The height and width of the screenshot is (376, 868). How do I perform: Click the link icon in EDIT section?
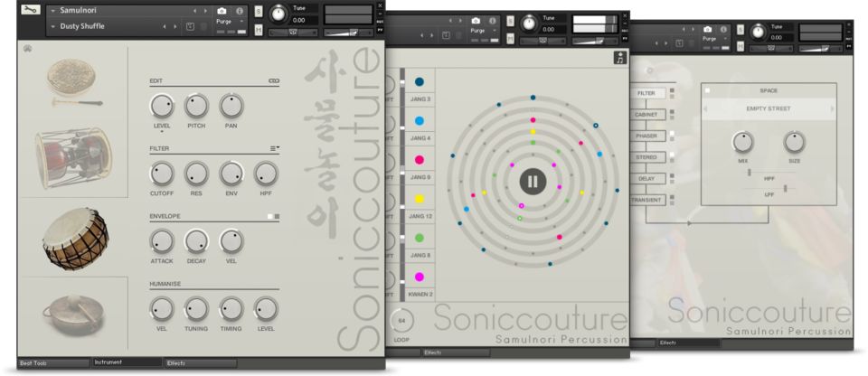[x=274, y=81]
